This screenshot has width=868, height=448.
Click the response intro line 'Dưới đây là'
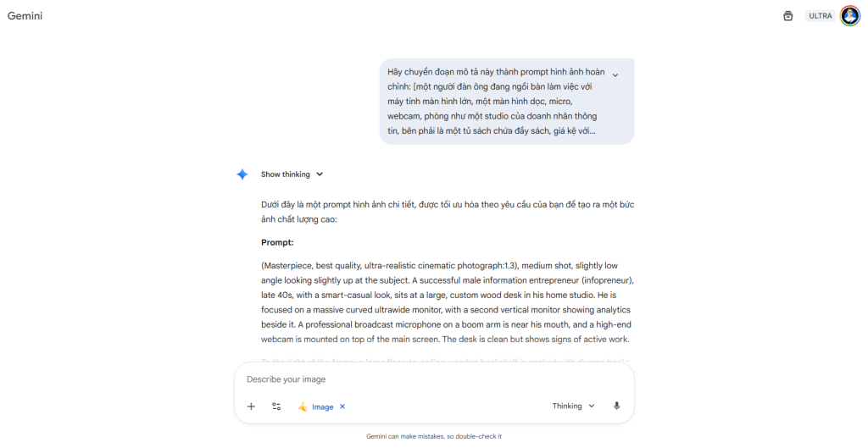[x=447, y=212]
